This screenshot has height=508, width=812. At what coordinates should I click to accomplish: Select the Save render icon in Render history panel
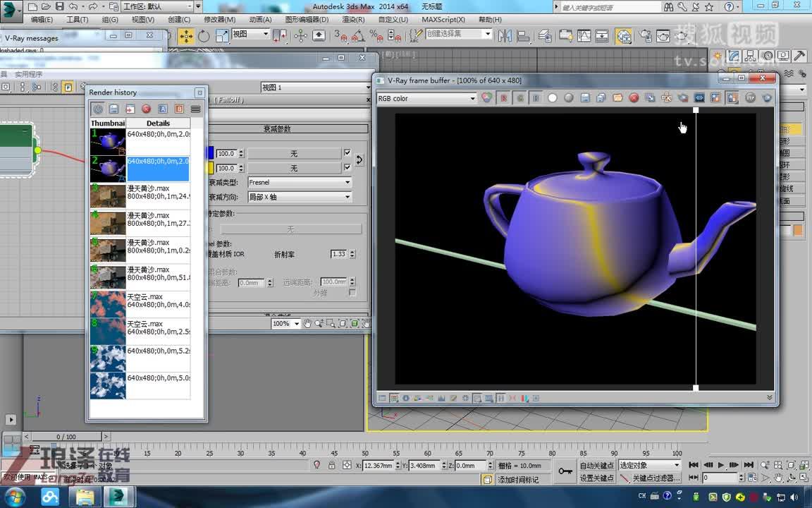[x=113, y=109]
